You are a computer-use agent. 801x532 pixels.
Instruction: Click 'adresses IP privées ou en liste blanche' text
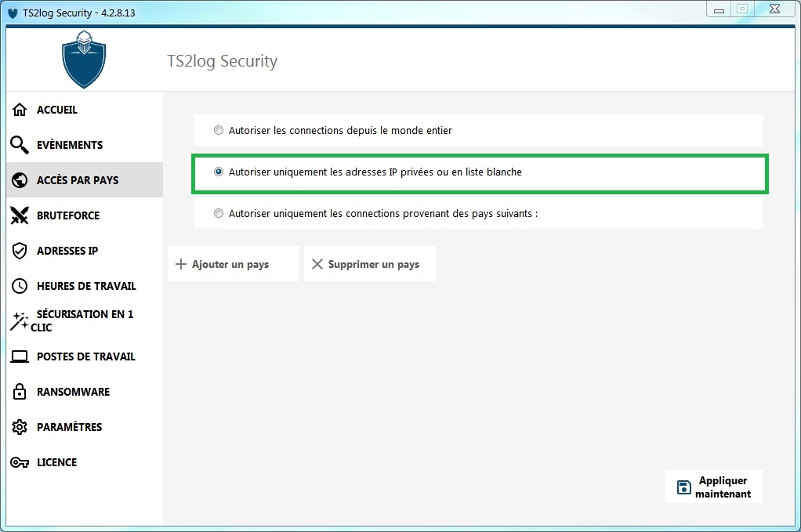(433, 172)
